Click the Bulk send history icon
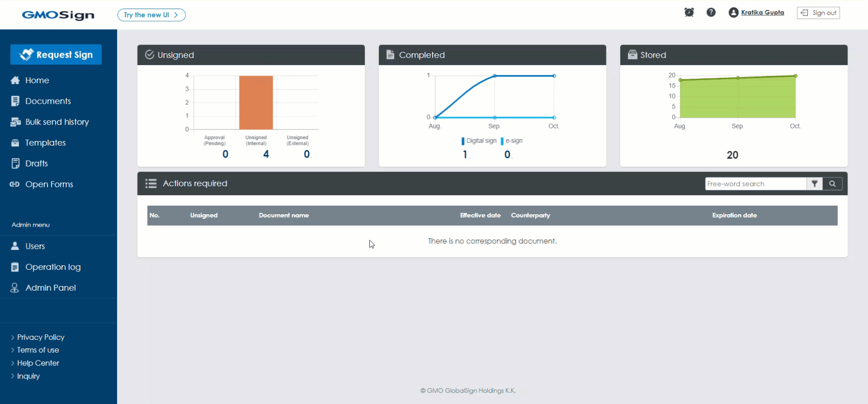Image resolution: width=868 pixels, height=404 pixels. point(15,122)
